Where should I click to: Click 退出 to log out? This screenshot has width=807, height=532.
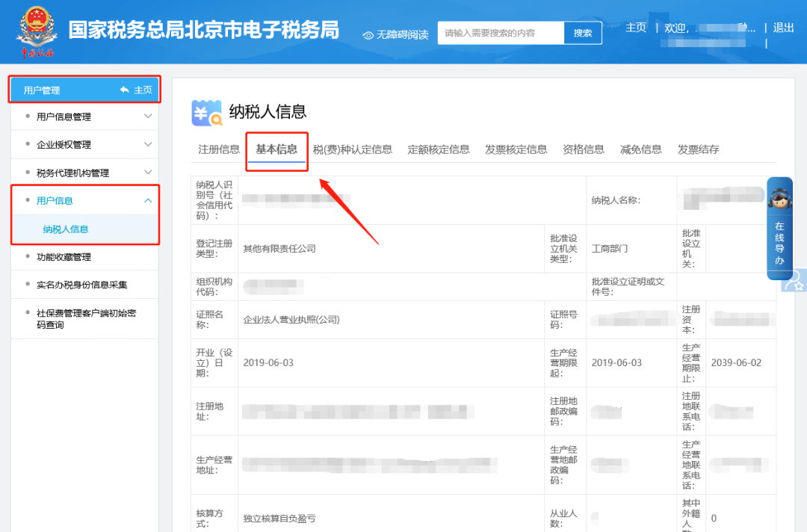point(783,27)
